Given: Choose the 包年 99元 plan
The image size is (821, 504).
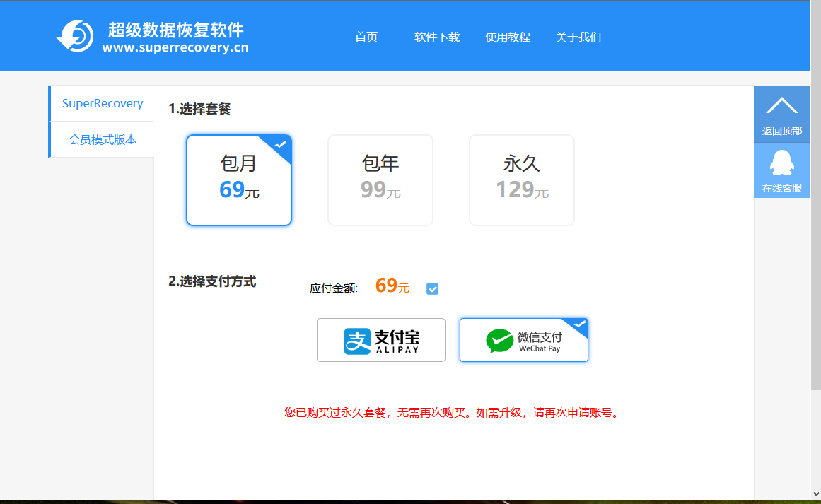Looking at the screenshot, I should pos(380,180).
